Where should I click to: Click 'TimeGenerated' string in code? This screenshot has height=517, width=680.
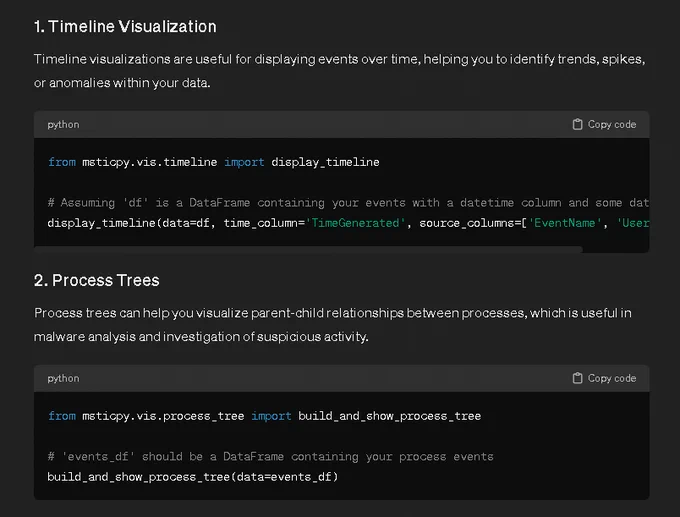[355, 223]
